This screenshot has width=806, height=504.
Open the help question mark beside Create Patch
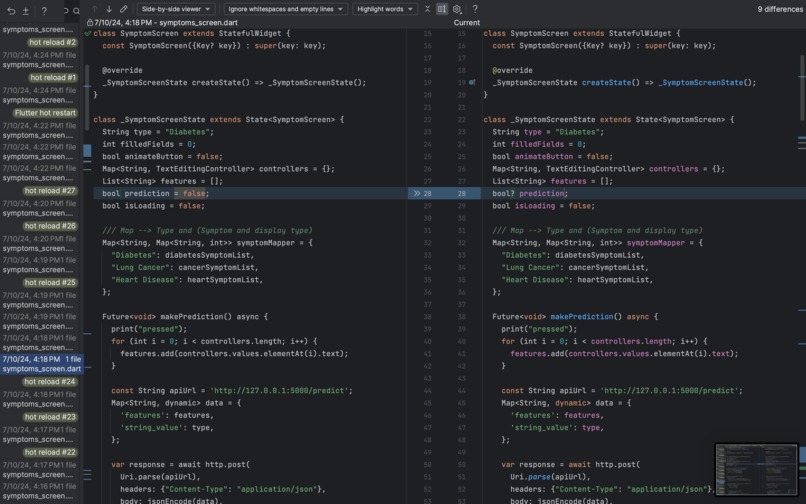pos(44,10)
